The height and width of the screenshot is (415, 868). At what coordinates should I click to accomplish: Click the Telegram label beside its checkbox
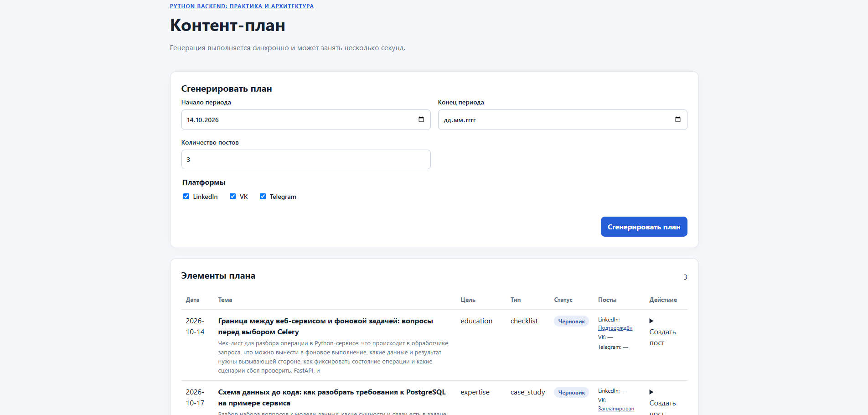(x=283, y=197)
